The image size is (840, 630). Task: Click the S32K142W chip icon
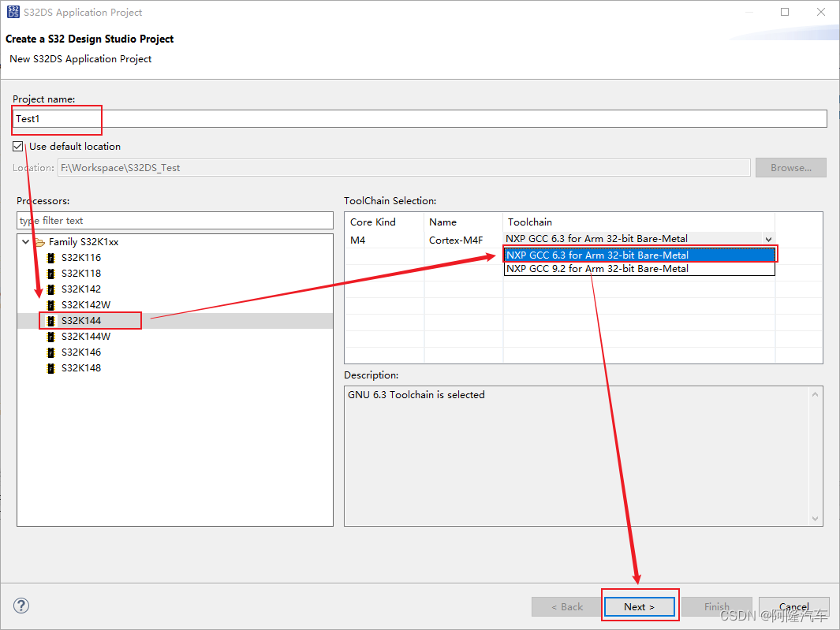[x=51, y=305]
